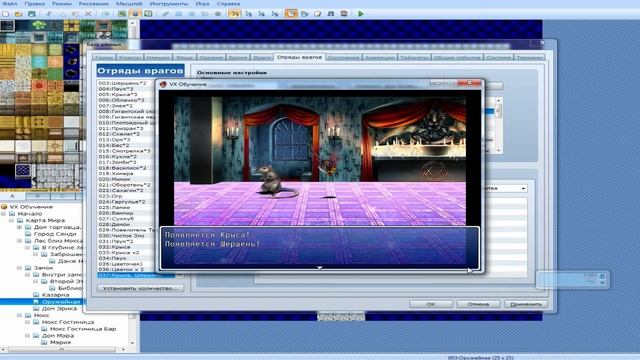
Task: Open a project with the folder icon
Action: coord(18,13)
